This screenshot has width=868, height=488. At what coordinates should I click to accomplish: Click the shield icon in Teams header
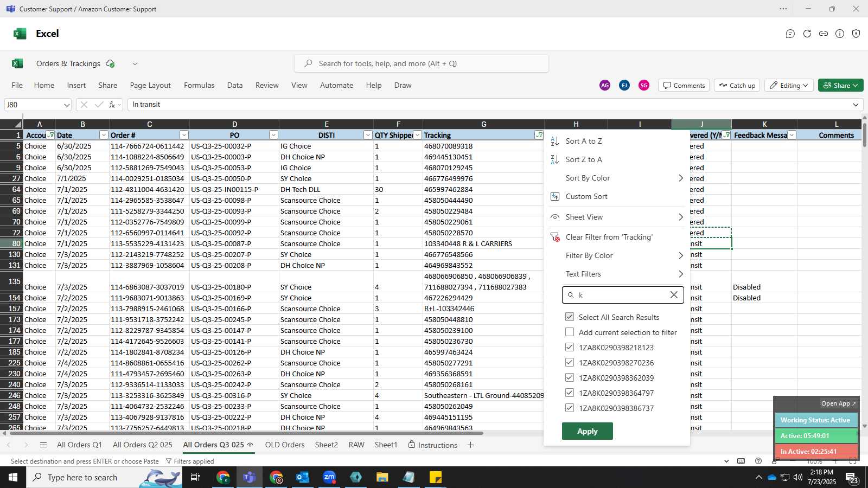click(856, 34)
